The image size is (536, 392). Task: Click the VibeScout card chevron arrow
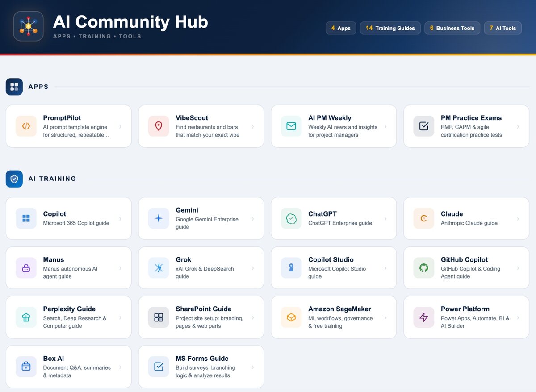253,127
